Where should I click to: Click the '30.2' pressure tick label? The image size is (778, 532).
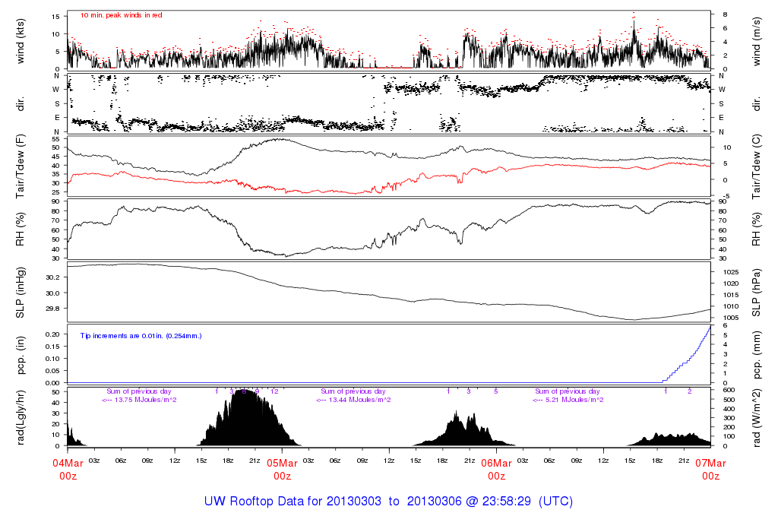coord(52,277)
